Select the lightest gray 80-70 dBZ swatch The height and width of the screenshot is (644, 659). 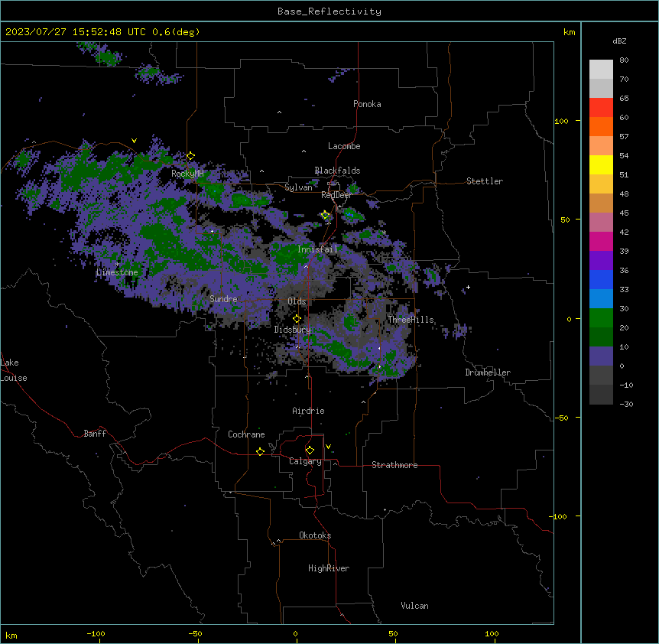601,70
